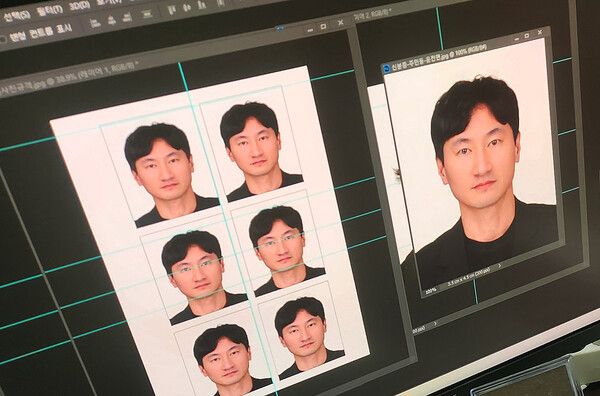
Task: Click the blue file icon on the portrait window title
Action: (x=386, y=69)
